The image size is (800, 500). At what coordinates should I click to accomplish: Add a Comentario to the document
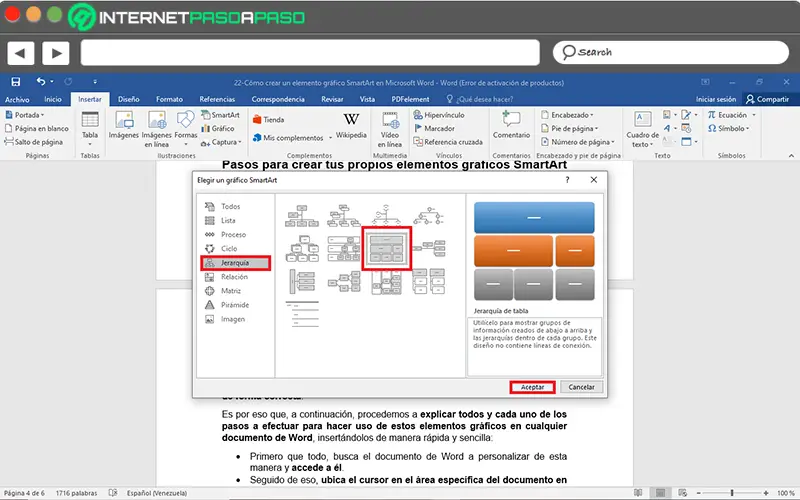tap(511, 125)
